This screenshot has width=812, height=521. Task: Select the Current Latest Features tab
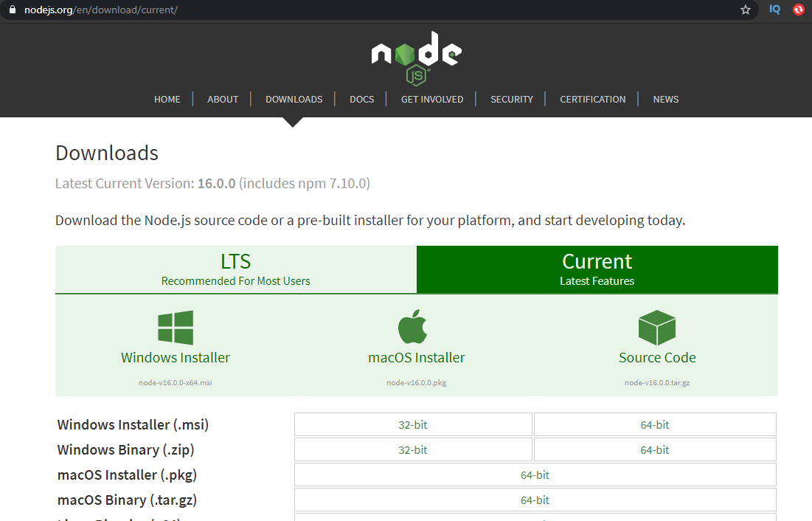[597, 269]
